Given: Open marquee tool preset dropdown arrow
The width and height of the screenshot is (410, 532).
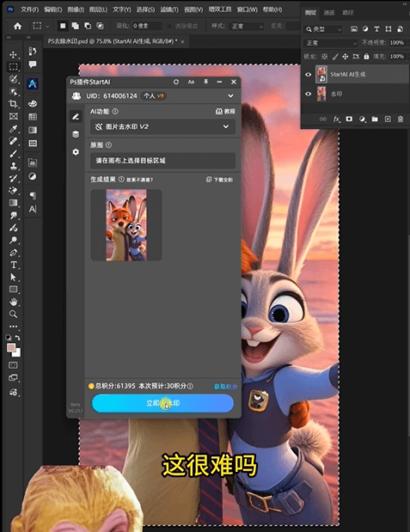Looking at the screenshot, I should pyautogui.click(x=47, y=26).
